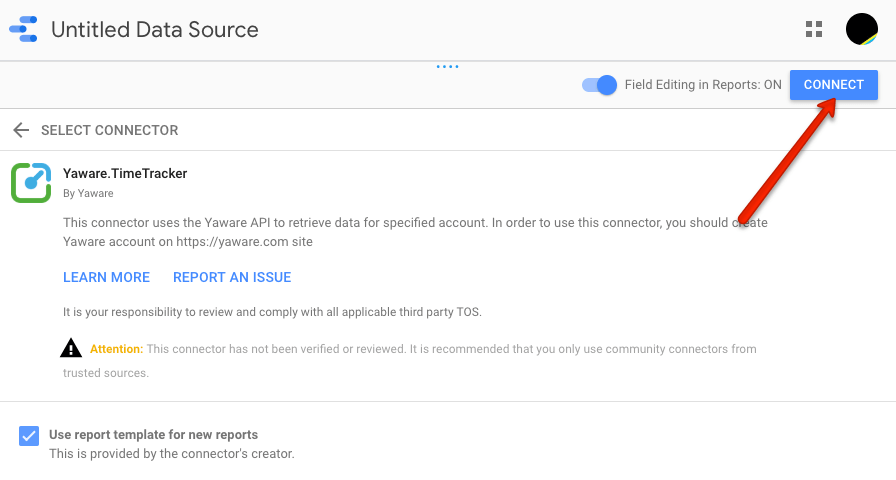Go back using the left arrow
Screen dimensions: 896x480
(21, 130)
